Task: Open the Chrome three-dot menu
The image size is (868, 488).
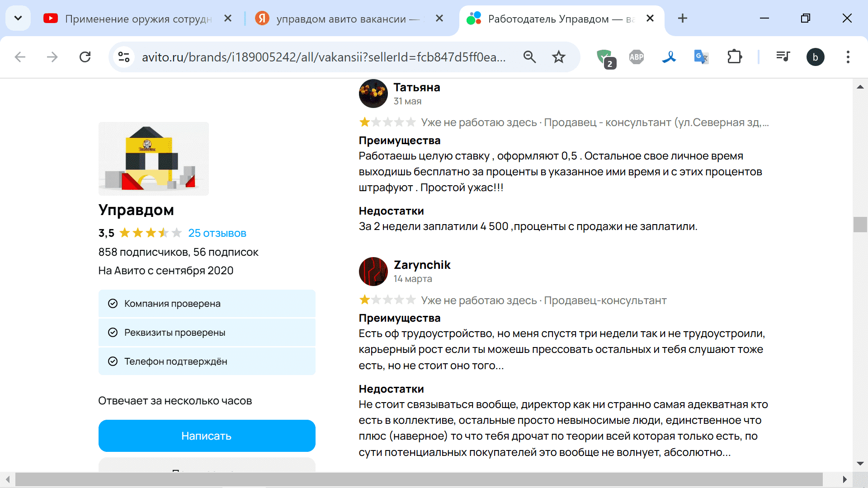Action: coord(848,57)
